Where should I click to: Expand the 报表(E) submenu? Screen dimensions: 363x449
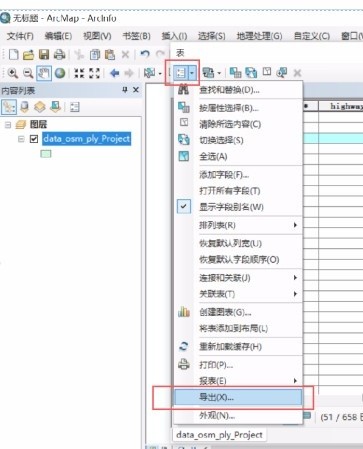[238, 381]
